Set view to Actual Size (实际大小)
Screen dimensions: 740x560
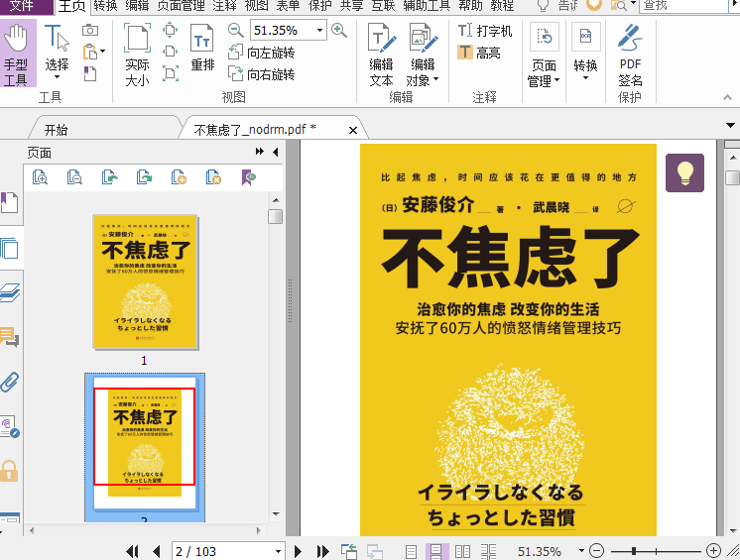pos(137,55)
